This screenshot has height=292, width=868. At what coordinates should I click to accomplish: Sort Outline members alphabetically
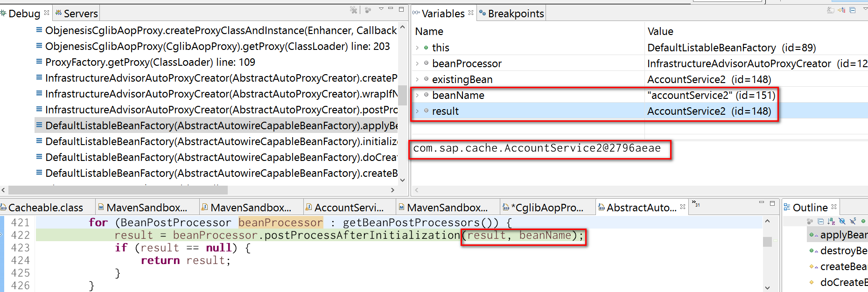tap(831, 221)
